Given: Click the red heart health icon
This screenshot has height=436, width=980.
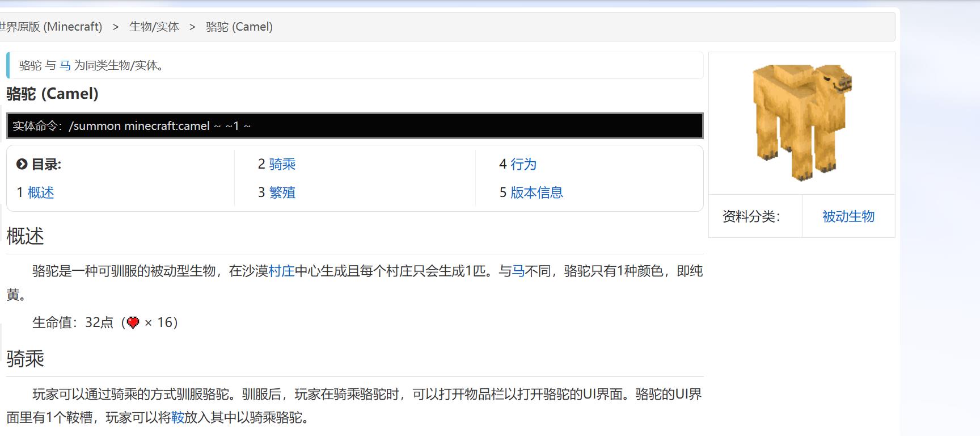Looking at the screenshot, I should point(133,322).
